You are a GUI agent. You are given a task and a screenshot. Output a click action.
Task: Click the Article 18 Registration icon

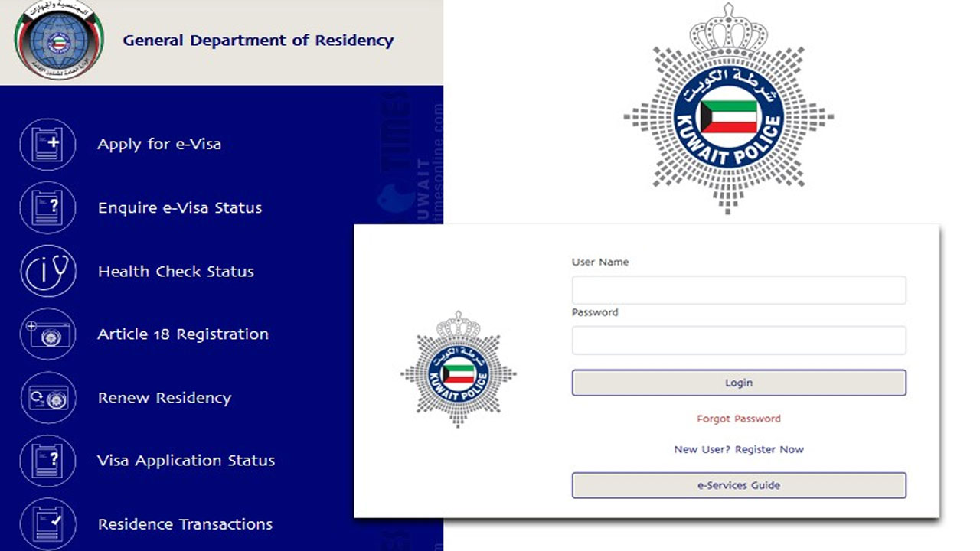point(47,334)
